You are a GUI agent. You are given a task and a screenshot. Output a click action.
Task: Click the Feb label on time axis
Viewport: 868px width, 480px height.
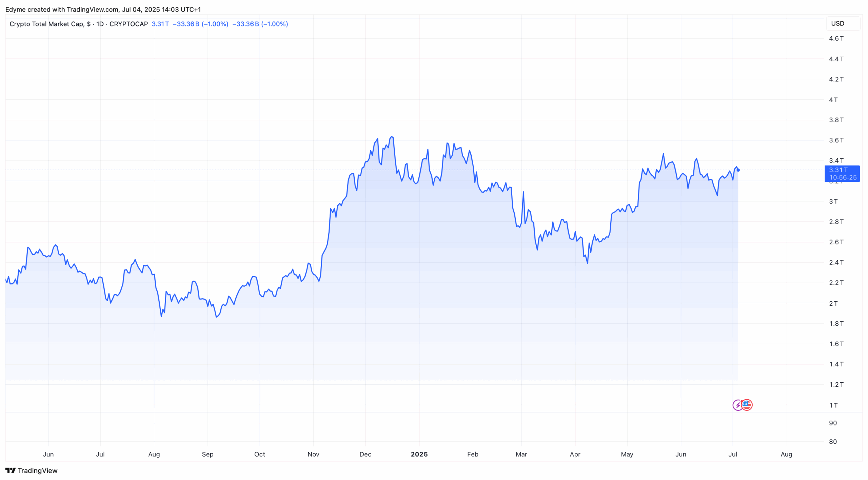tap(473, 454)
